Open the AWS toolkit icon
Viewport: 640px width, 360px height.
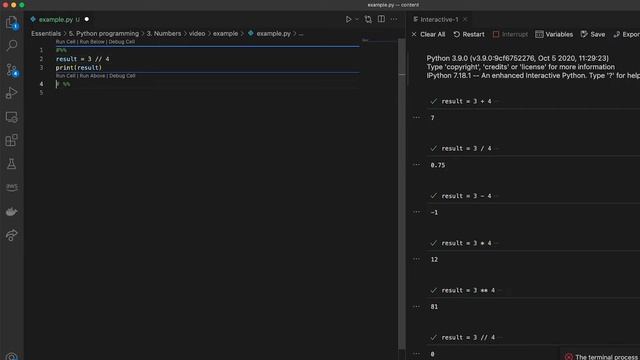pyautogui.click(x=11, y=187)
